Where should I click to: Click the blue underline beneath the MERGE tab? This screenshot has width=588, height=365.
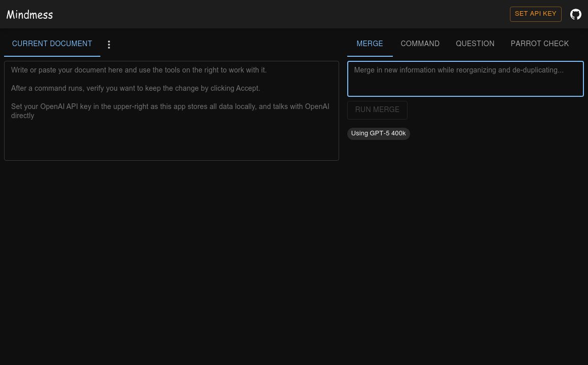[x=370, y=56]
